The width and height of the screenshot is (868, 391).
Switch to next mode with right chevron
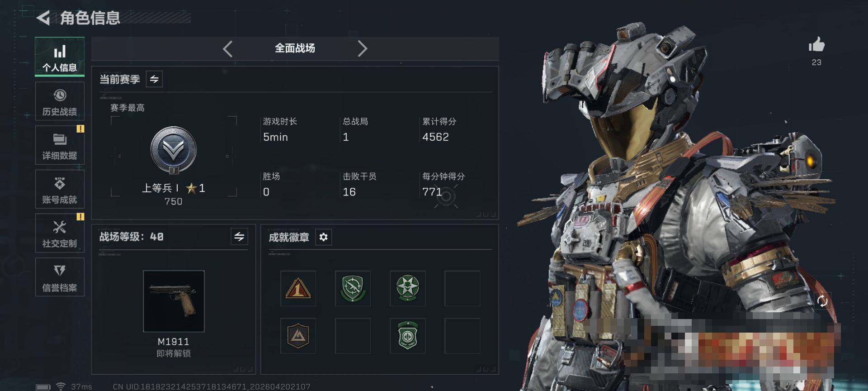click(x=362, y=48)
